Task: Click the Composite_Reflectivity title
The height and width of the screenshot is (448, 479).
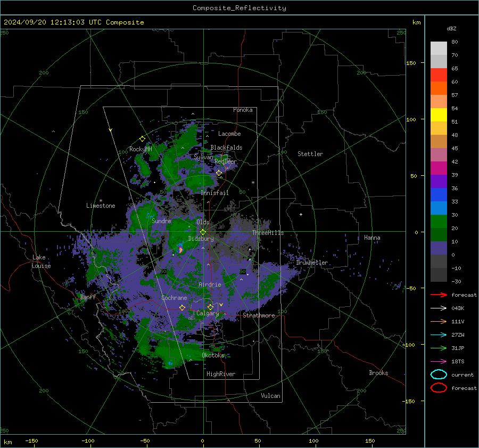Action: click(240, 8)
